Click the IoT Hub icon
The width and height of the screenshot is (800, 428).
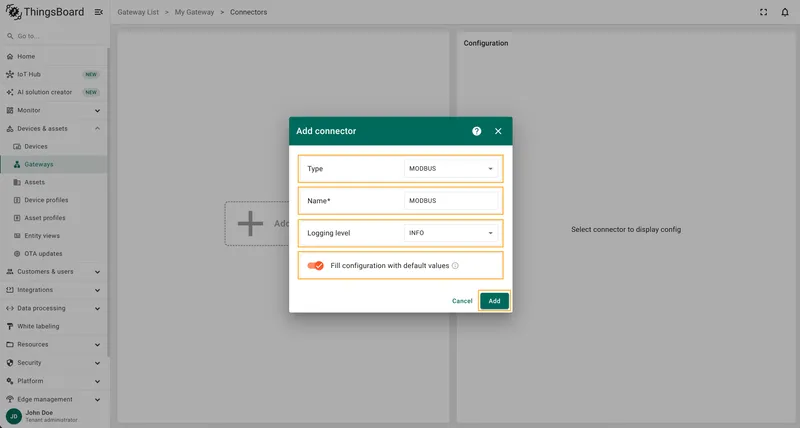(10, 74)
